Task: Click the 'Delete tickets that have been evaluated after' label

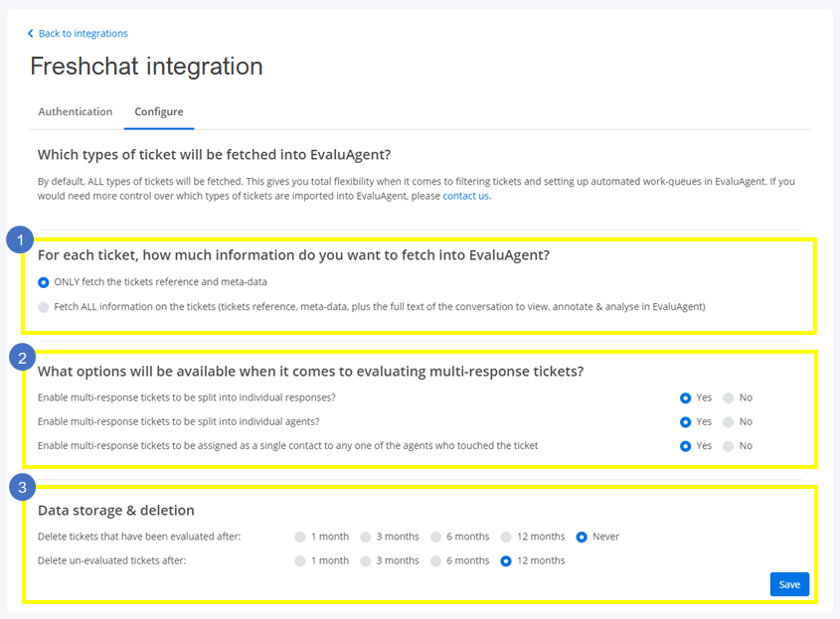Action: tap(139, 537)
